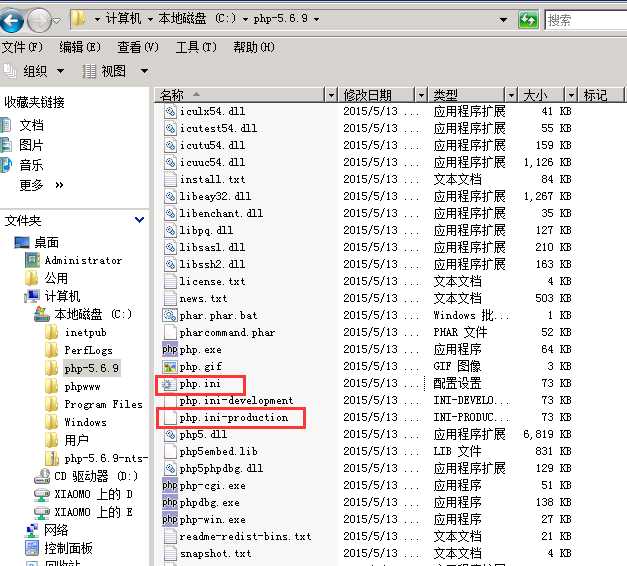Sort by the 标记 column header
This screenshot has height=566, width=627.
tap(601, 95)
